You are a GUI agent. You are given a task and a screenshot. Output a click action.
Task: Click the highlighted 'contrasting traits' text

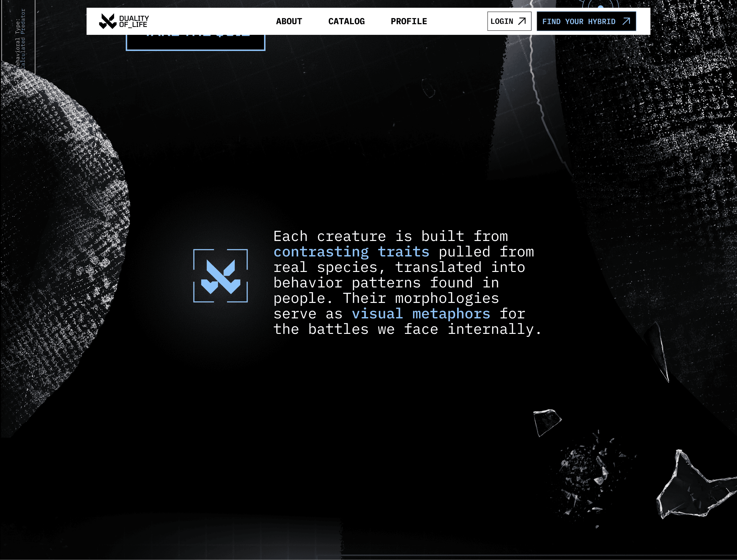click(x=351, y=252)
